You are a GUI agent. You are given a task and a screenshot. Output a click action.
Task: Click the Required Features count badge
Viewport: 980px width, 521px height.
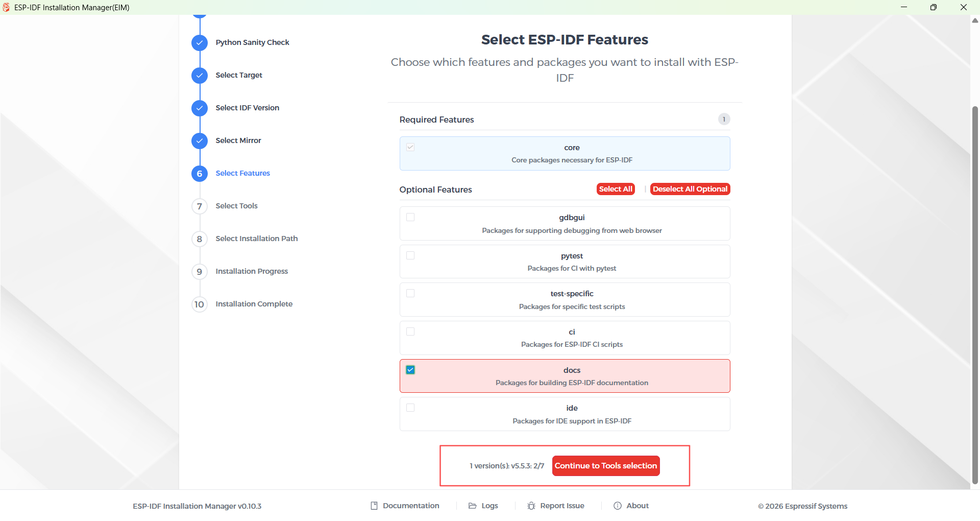click(724, 119)
